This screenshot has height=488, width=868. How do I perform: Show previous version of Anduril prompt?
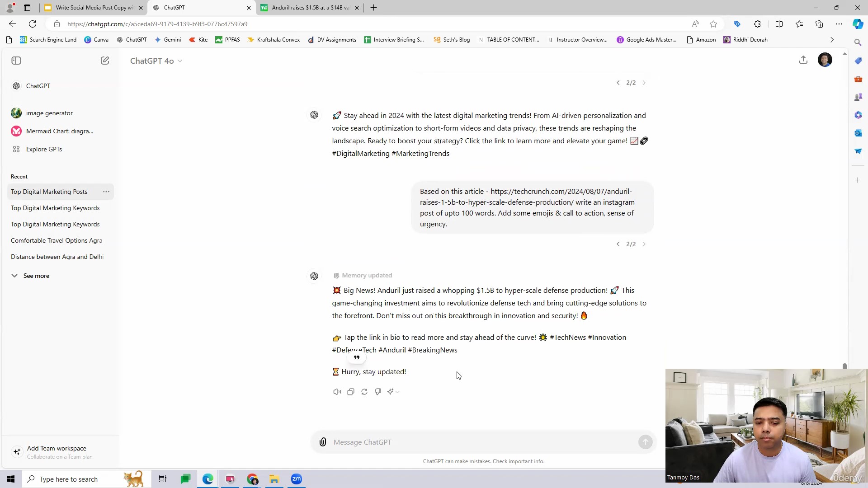click(x=618, y=244)
